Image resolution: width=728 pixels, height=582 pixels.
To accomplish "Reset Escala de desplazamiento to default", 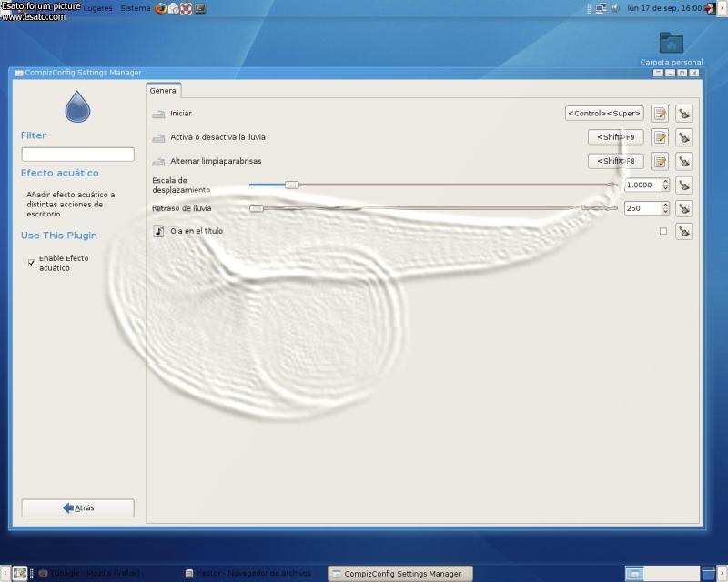I will [684, 185].
